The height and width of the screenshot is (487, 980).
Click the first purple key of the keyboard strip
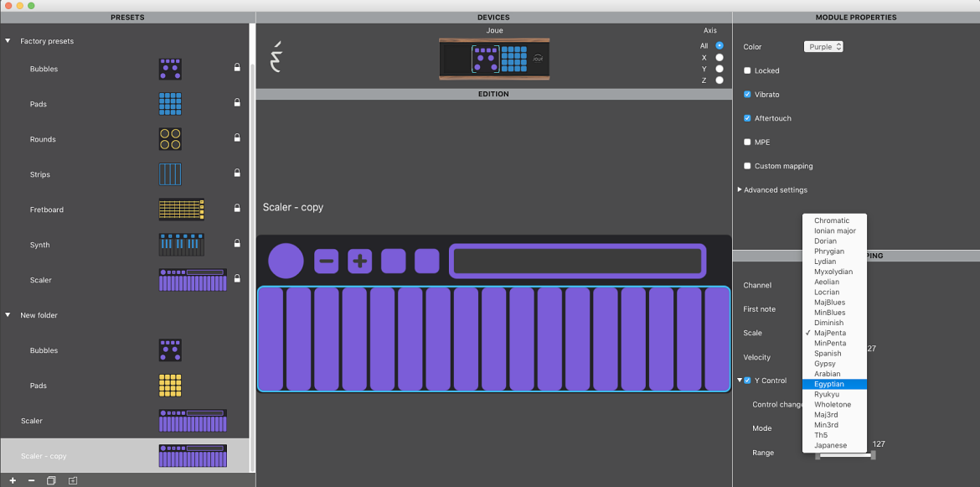[x=271, y=338]
